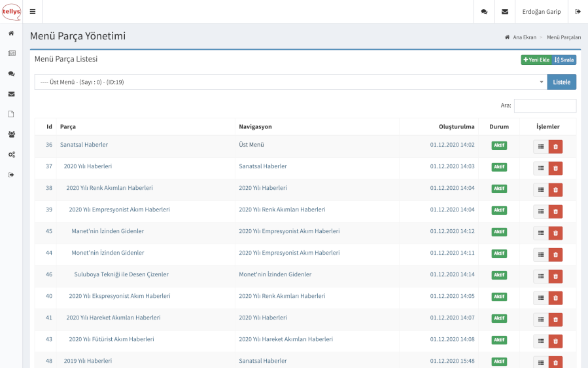This screenshot has width=588, height=368.
Task: Open settings gears icon in the sidebar
Action: [11, 155]
